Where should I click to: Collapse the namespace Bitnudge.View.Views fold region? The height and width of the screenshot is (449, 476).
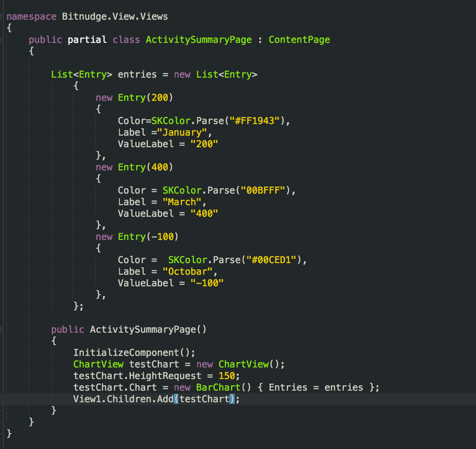(2, 16)
